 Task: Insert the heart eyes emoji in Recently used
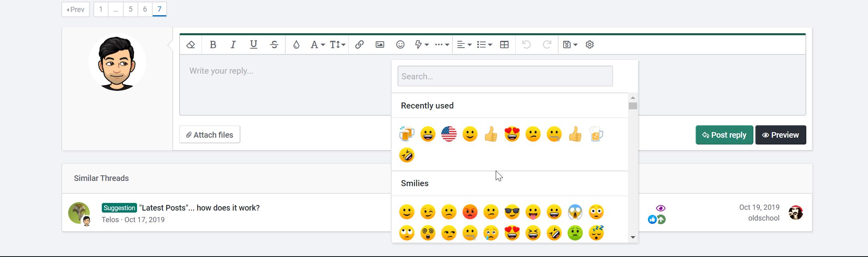512,134
